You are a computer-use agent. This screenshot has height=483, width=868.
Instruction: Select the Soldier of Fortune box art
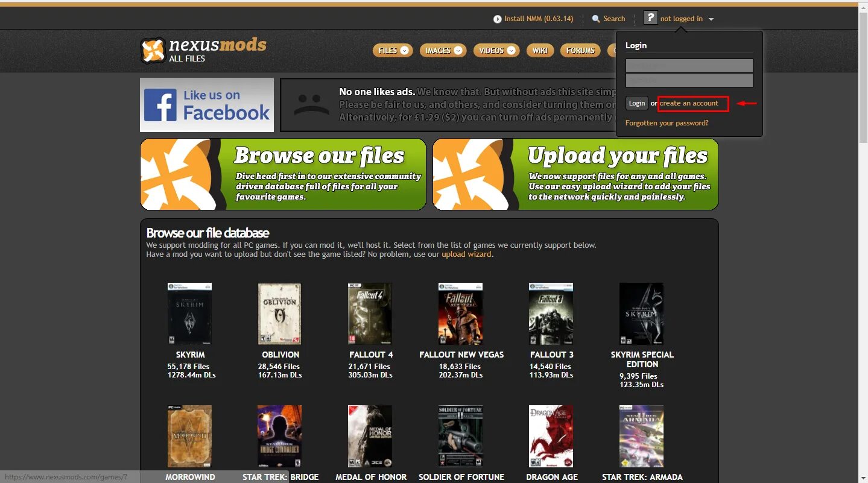pos(461,436)
